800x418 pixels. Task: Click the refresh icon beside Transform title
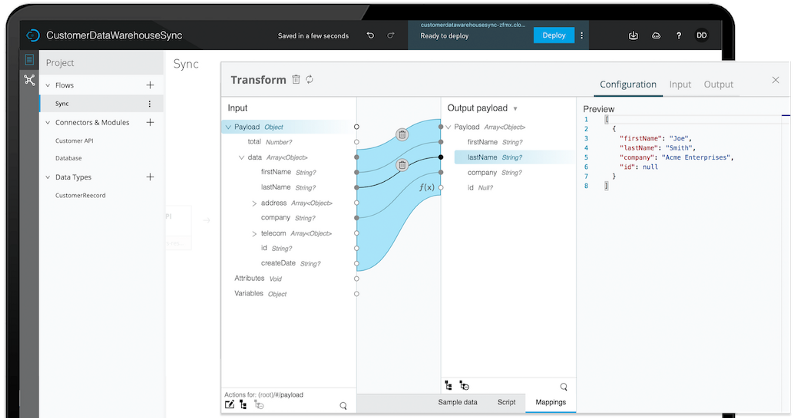click(309, 79)
